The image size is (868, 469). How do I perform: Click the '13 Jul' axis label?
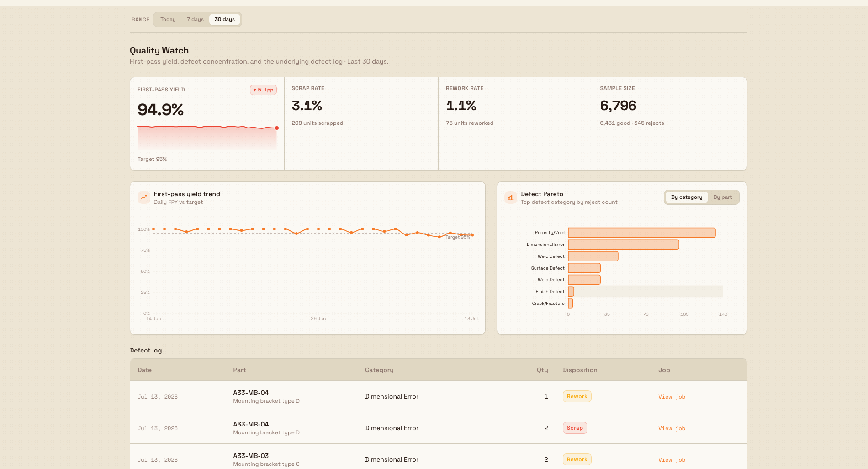click(x=471, y=318)
